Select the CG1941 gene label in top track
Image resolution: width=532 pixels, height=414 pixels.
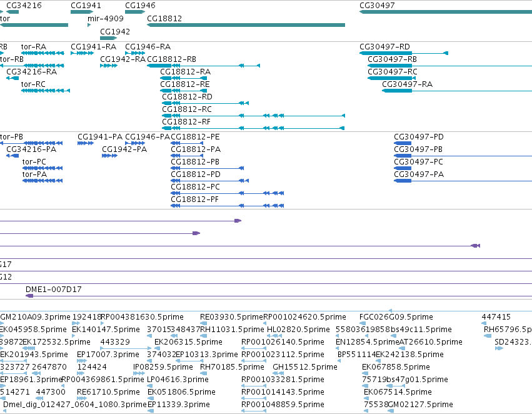coord(86,6)
